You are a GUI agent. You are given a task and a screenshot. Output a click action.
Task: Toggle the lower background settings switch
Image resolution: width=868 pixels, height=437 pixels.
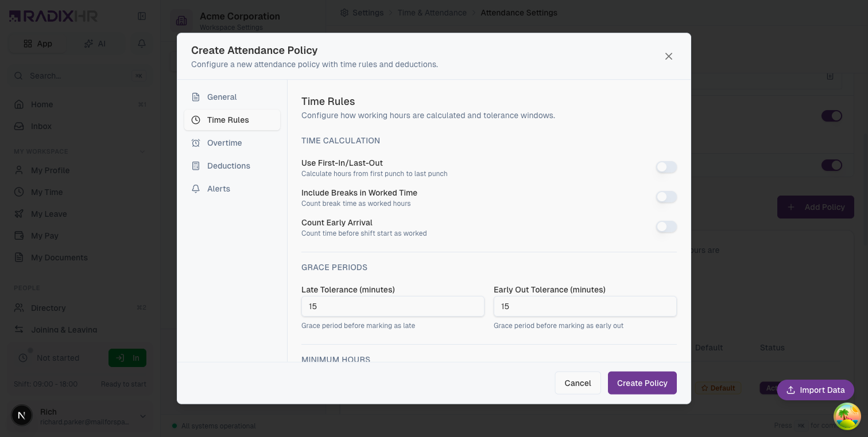pyautogui.click(x=832, y=165)
